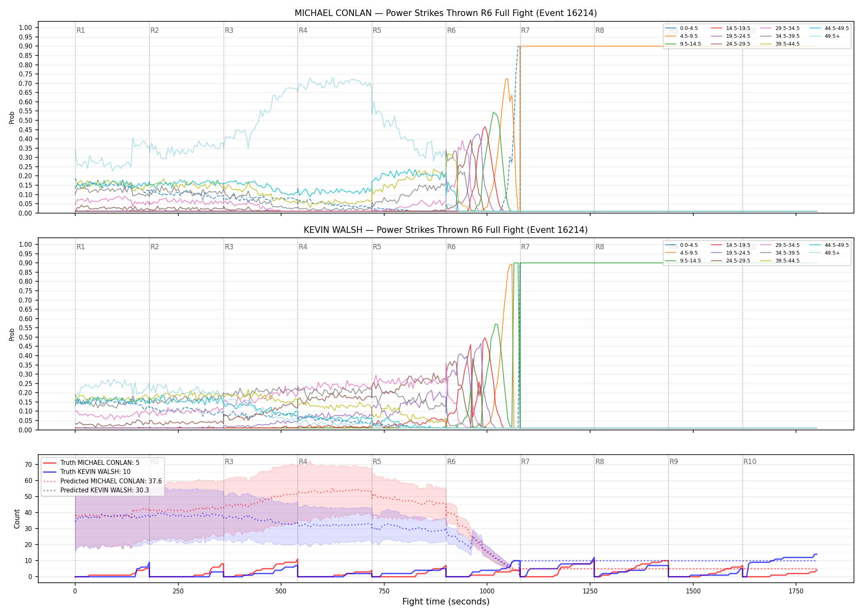
Task: Click the Fight time (seconds) axis label
Action: tap(446, 602)
